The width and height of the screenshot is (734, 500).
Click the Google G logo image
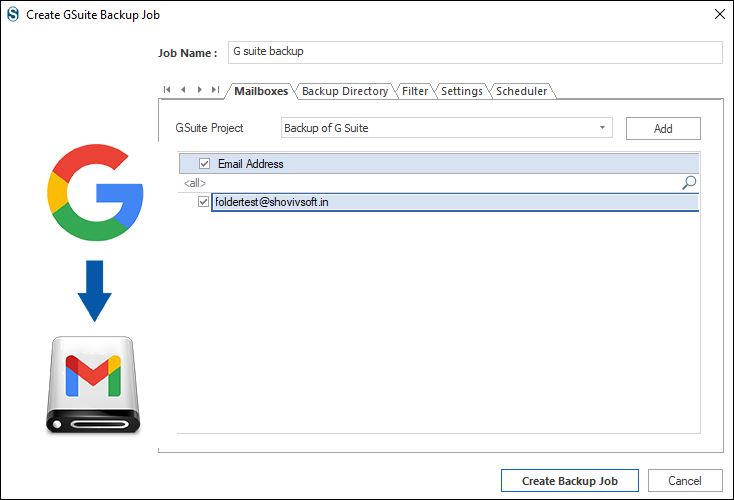click(95, 192)
